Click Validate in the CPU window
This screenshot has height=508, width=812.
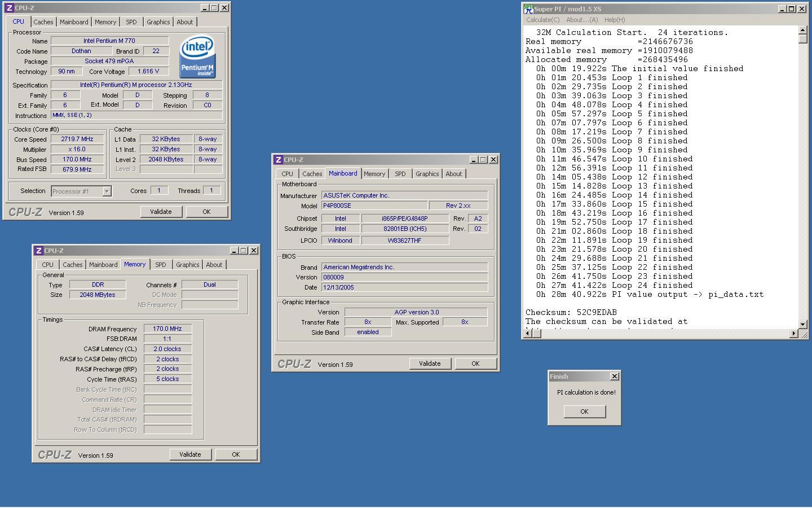click(x=161, y=212)
